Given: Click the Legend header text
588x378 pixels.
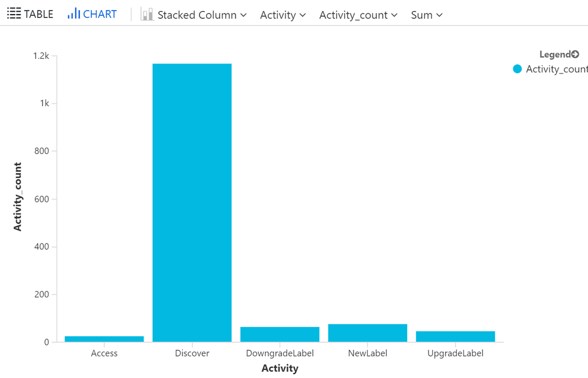Looking at the screenshot, I should click(x=554, y=55).
